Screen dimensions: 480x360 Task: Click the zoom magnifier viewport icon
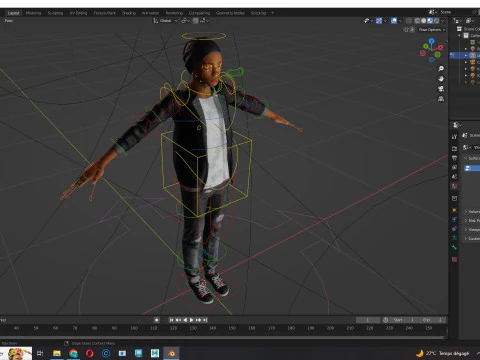click(441, 69)
